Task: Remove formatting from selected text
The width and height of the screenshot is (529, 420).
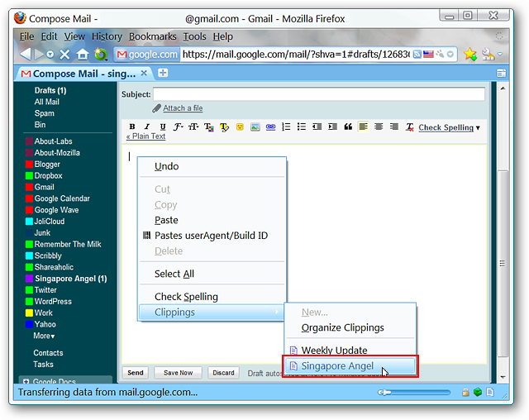Action: 410,127
